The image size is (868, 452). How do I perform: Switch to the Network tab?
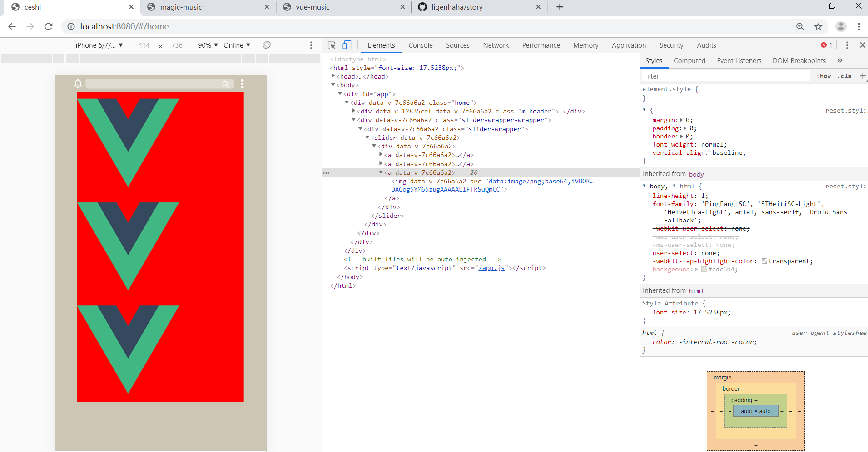496,45
